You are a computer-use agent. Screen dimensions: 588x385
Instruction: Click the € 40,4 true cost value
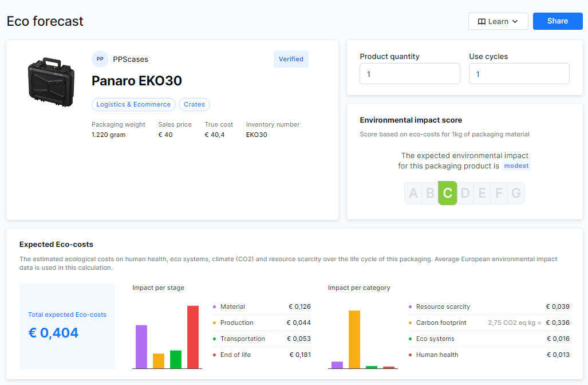point(215,135)
